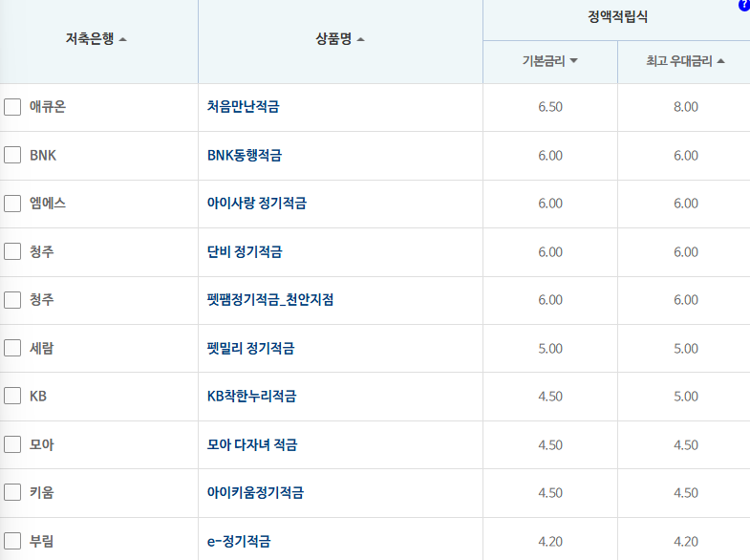Open 모아 다자녀 적금 product link
The image size is (750, 560).
click(252, 444)
